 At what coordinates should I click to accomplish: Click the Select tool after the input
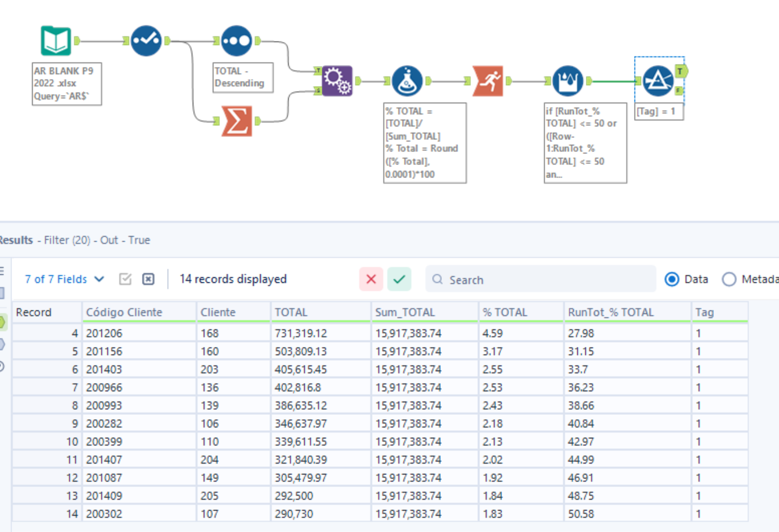[146, 40]
